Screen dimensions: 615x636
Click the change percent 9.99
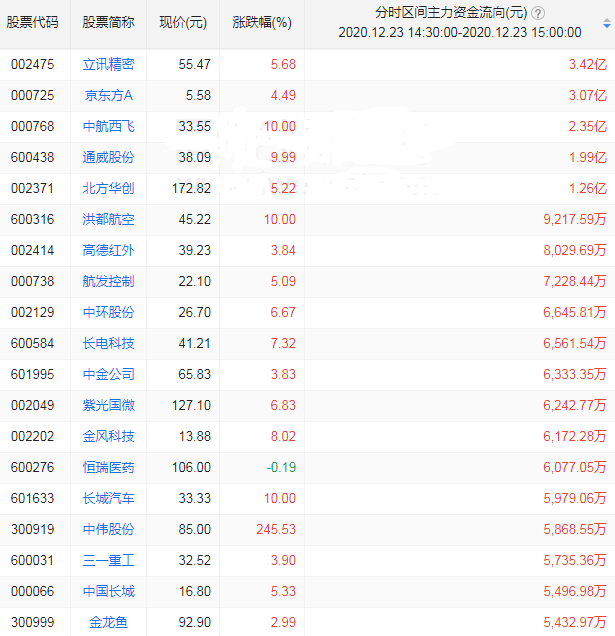tap(283, 157)
